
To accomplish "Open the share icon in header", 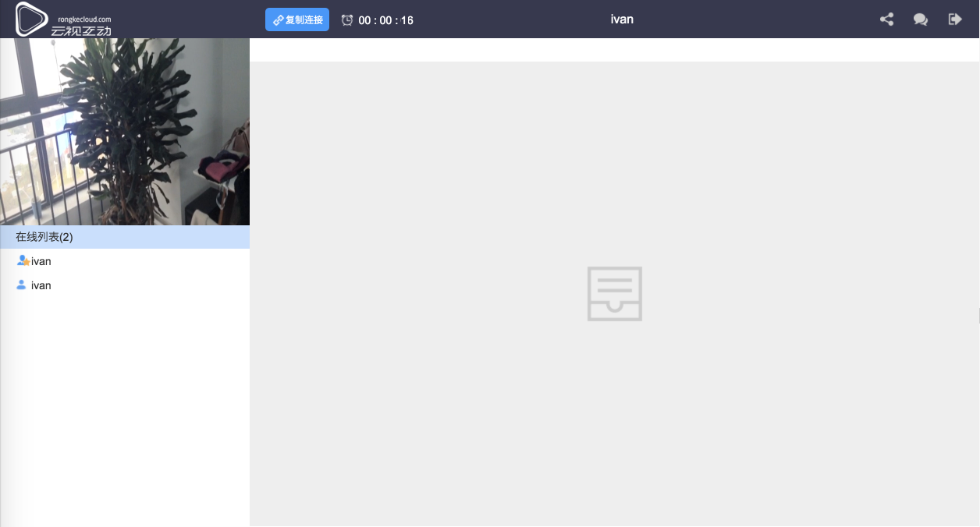I will pos(886,19).
